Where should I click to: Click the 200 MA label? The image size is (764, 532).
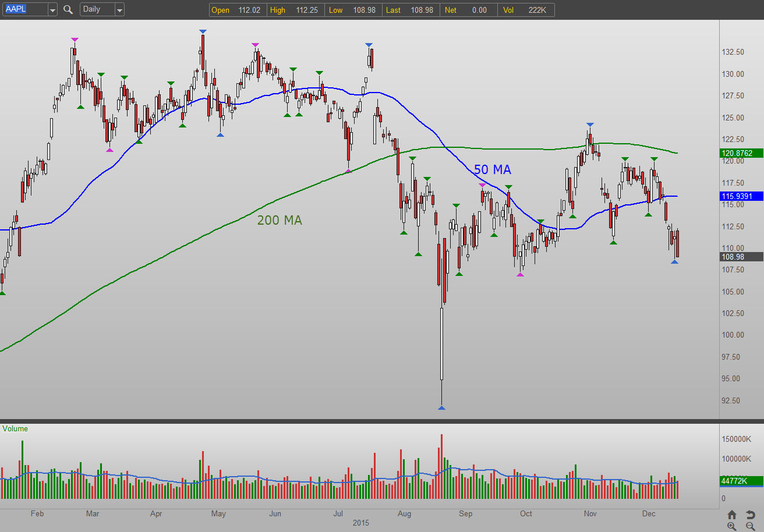click(280, 221)
